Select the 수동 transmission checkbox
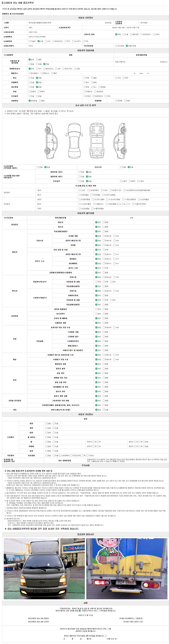Screen dimensions: 169x644 click(x=124, y=34)
